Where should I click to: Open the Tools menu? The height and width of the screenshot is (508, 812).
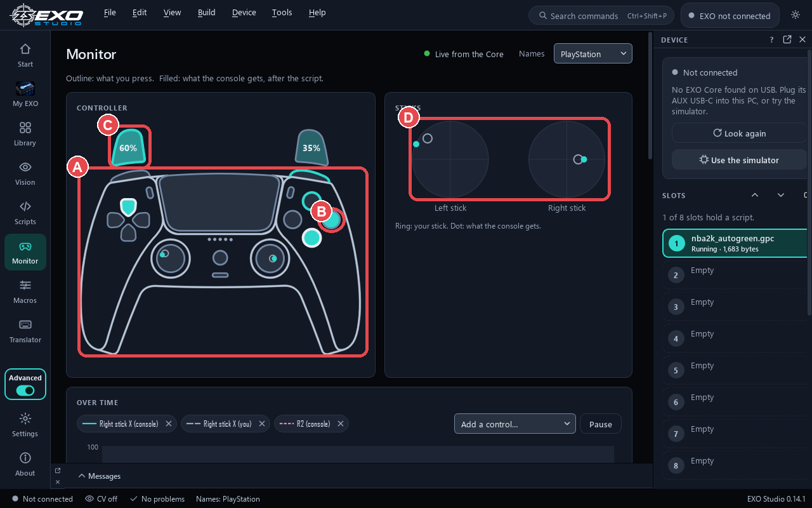pyautogui.click(x=282, y=13)
